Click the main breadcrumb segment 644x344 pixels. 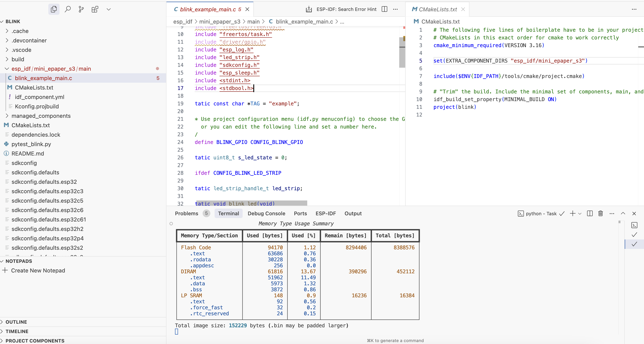click(253, 22)
